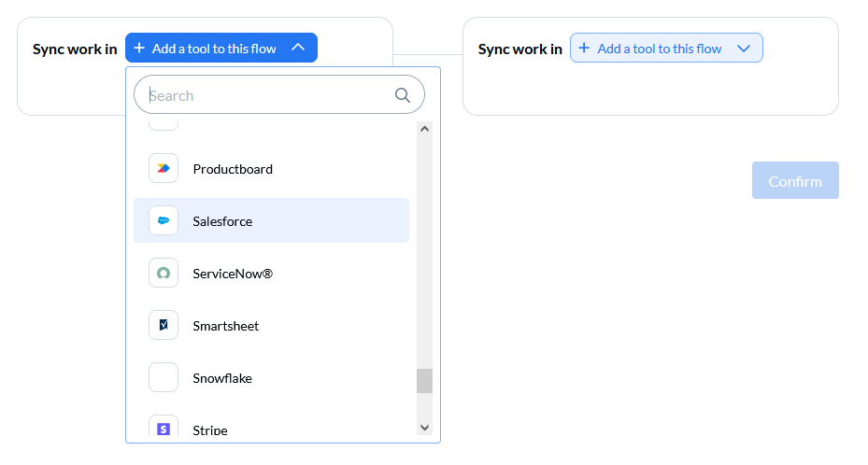Focus the Search input field
The image size is (868, 465).
(271, 95)
